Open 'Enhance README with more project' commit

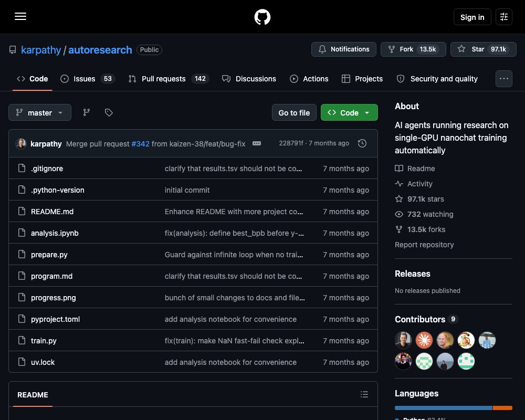tap(234, 212)
